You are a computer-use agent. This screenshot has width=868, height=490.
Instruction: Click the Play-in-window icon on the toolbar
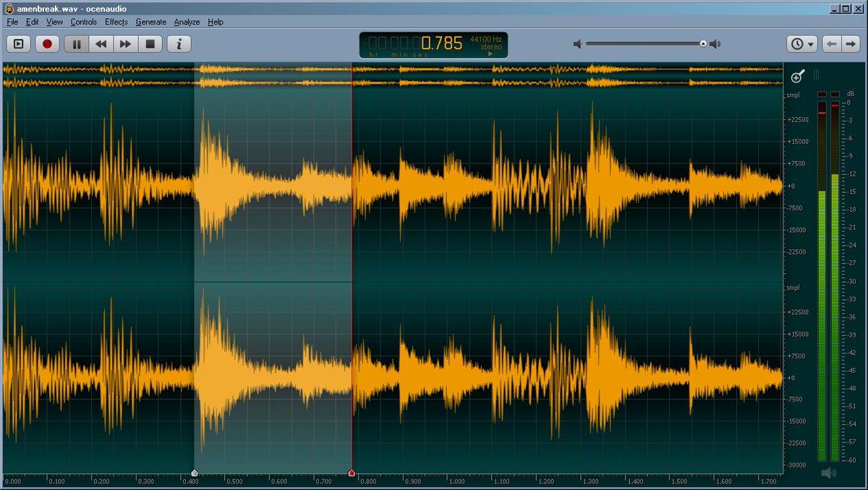point(18,43)
